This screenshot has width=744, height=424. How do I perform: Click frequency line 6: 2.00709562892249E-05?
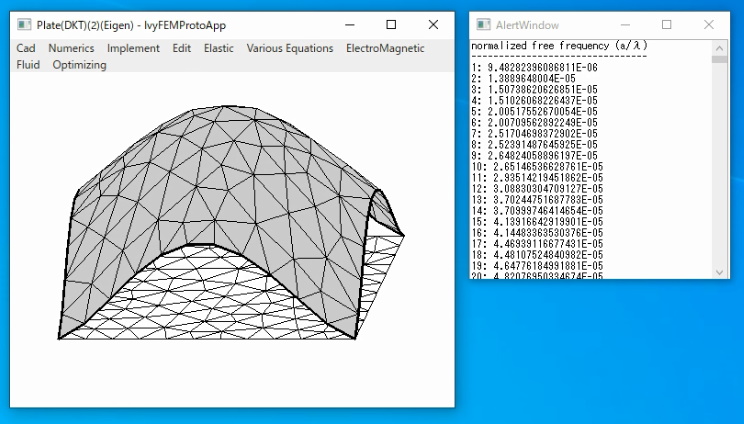pos(534,122)
